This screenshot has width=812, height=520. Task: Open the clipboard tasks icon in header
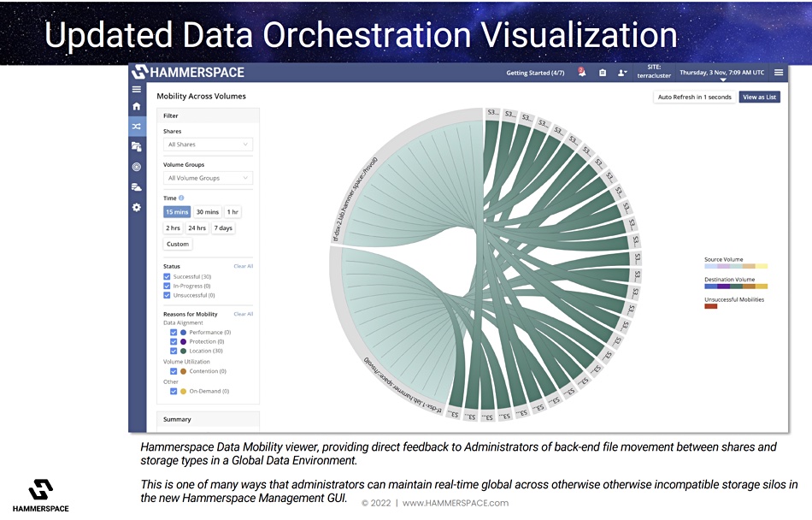click(x=603, y=73)
